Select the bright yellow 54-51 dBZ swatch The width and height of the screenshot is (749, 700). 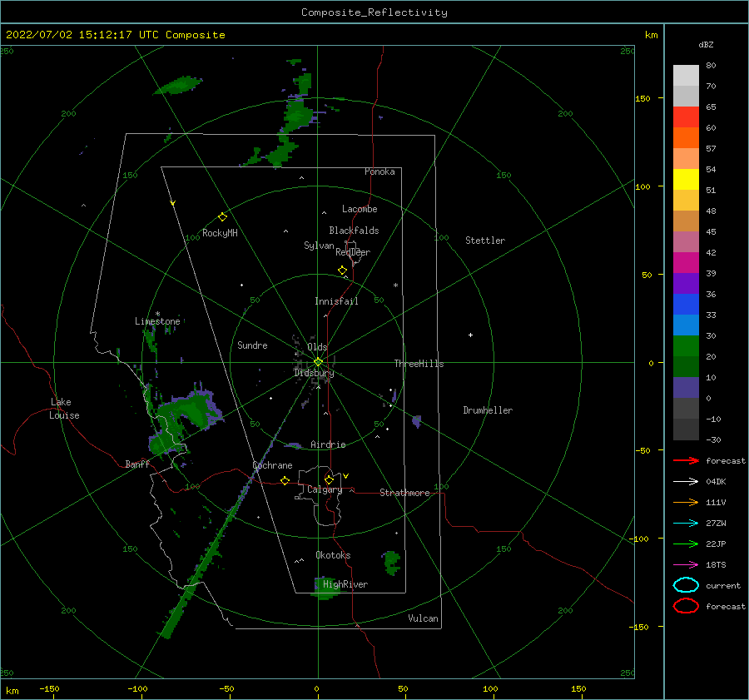[x=686, y=180]
